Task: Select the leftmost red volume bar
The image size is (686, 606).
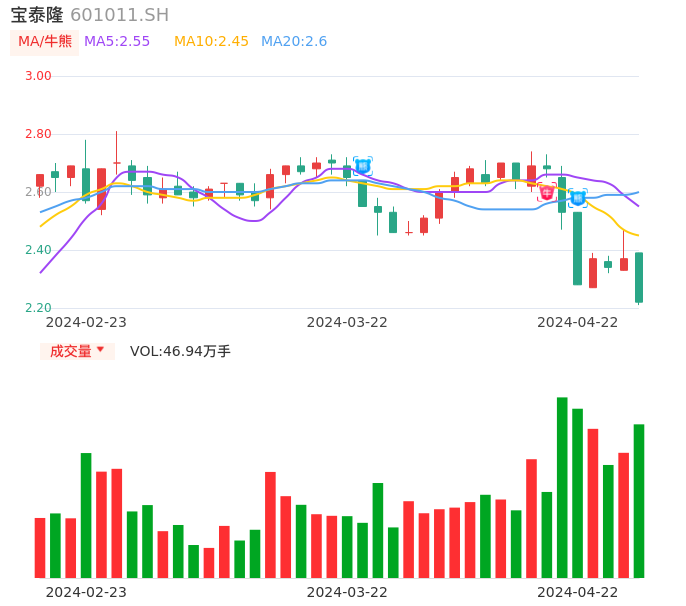Action: click(x=40, y=547)
